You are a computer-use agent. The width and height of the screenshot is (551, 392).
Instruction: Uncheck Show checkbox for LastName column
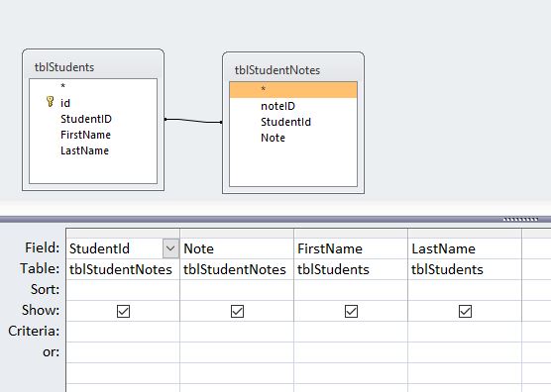coord(465,311)
